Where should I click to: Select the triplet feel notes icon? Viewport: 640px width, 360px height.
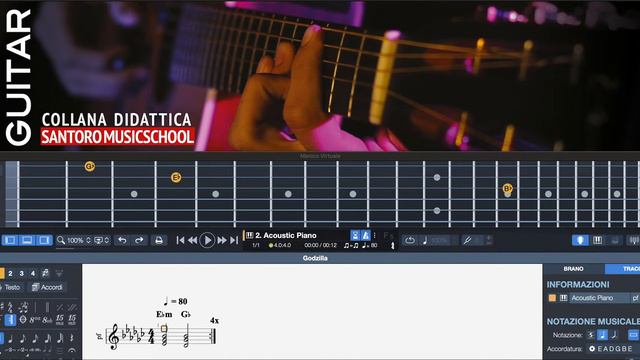23,307
